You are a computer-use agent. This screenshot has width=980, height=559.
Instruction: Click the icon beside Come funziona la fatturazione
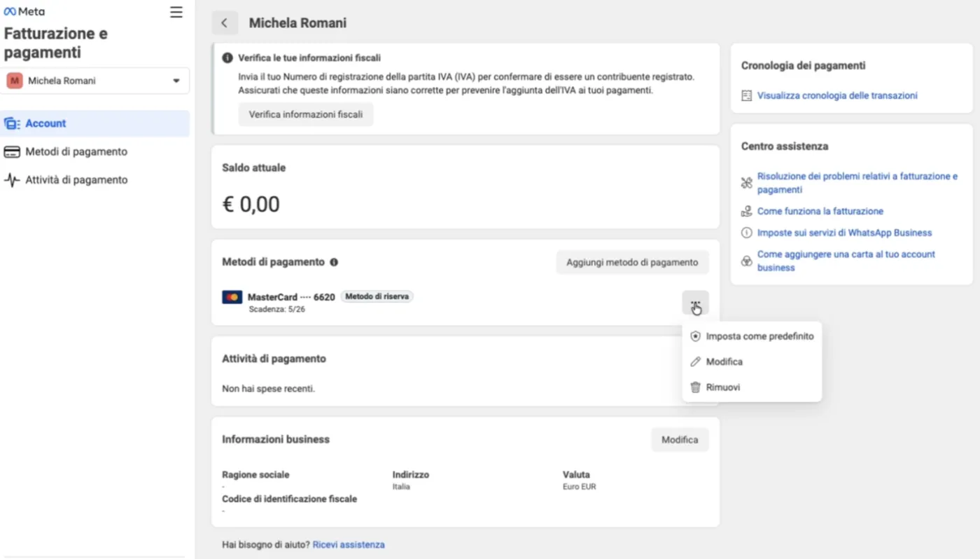(x=746, y=211)
